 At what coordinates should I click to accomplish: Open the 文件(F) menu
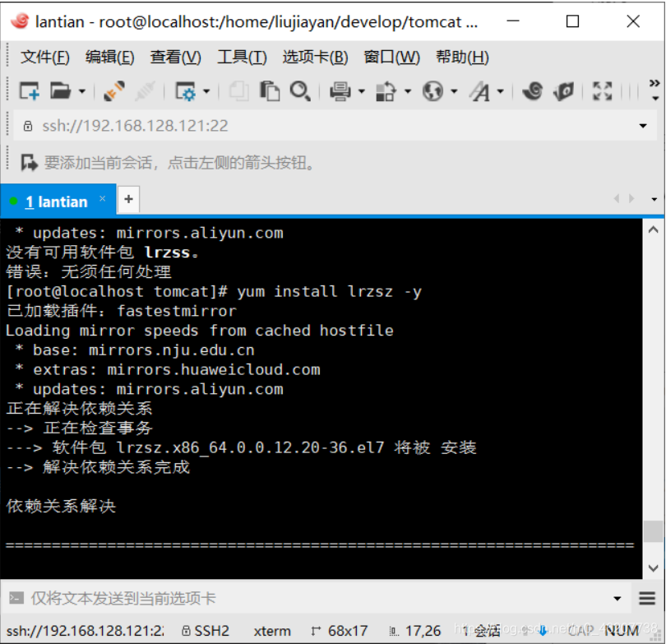pos(45,57)
